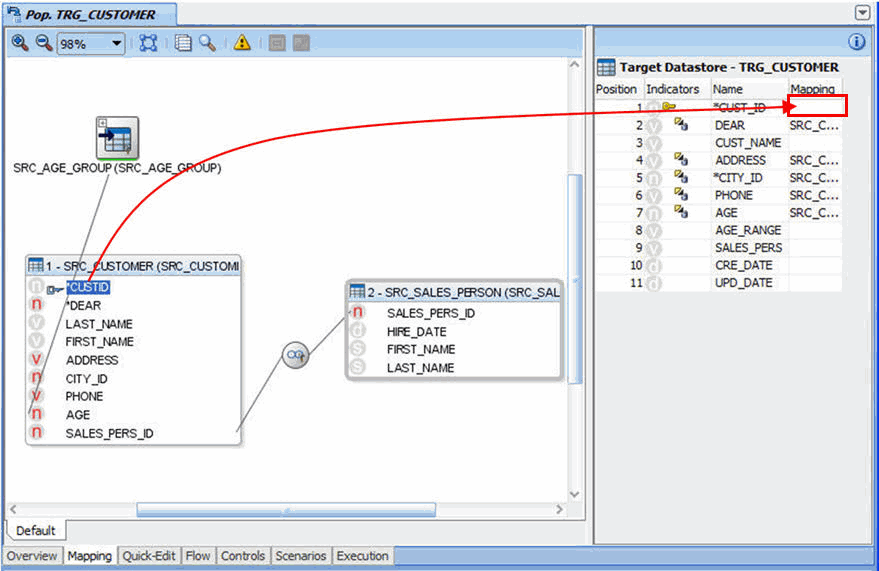Open the Flow tab
This screenshot has height=571, width=879.
tap(198, 556)
